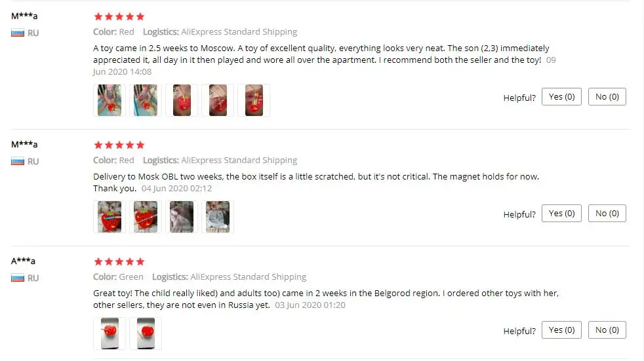This screenshot has width=644, height=361.
Task: Open fourth photo in Mosk OBL review
Action: pos(218,217)
